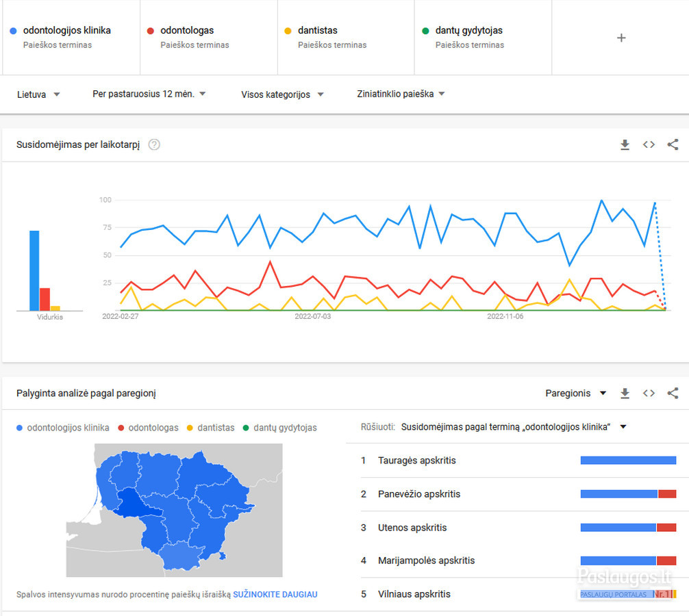
Task: Click the Tauragės apskritis interest bar
Action: pos(628,460)
